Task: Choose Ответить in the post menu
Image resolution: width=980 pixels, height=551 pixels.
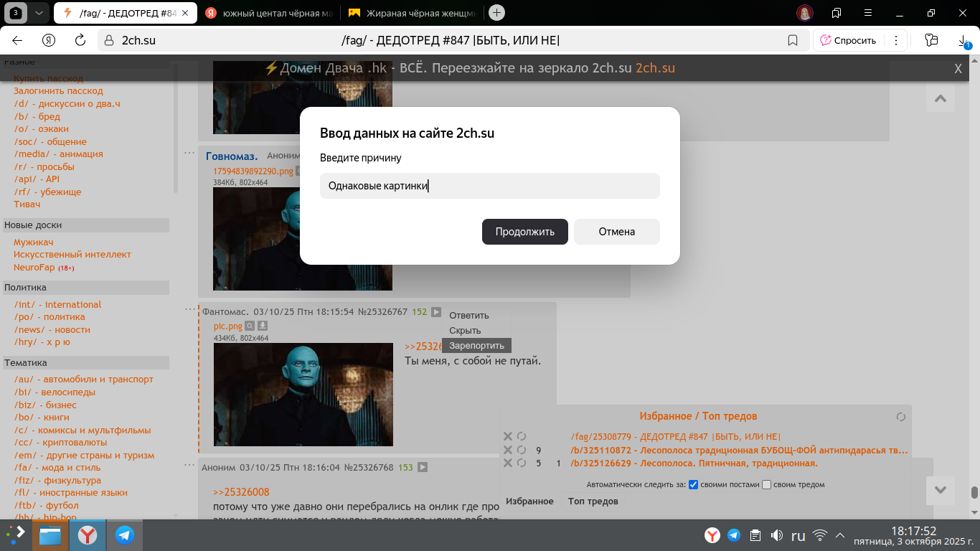Action: (x=469, y=316)
